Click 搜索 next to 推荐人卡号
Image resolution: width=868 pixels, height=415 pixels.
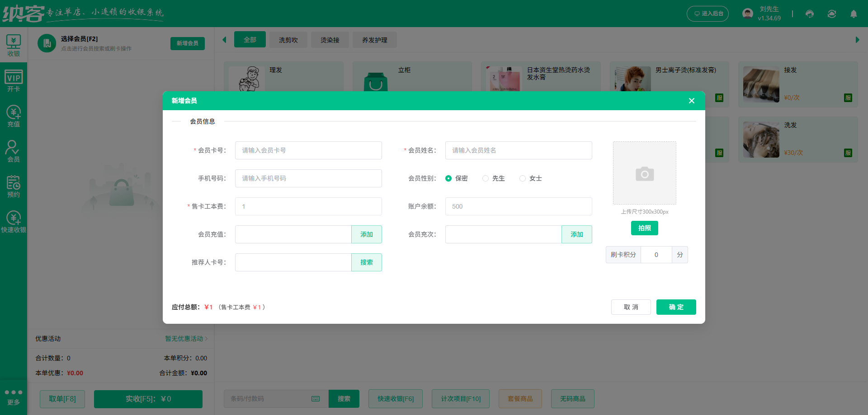point(367,262)
